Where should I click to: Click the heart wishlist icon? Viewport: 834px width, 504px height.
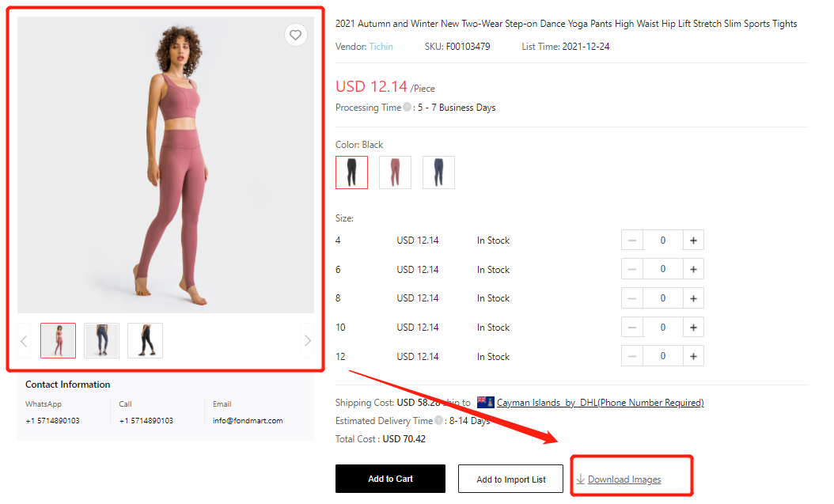(x=295, y=35)
